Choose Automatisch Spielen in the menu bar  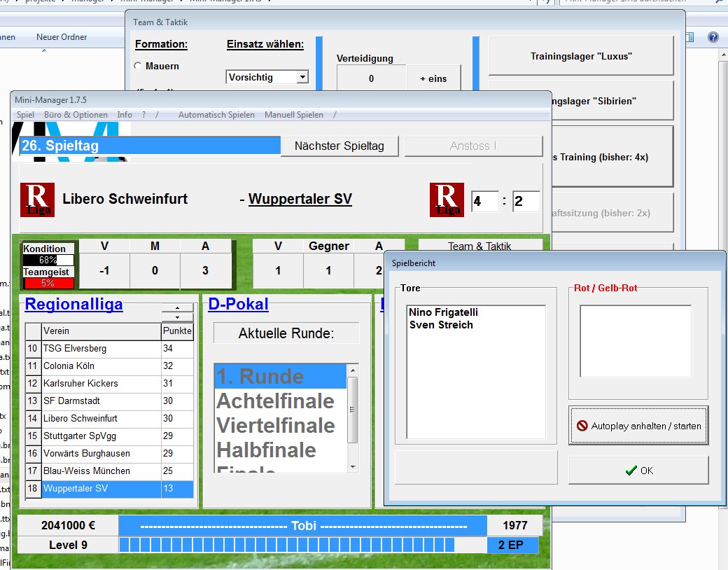[216, 115]
